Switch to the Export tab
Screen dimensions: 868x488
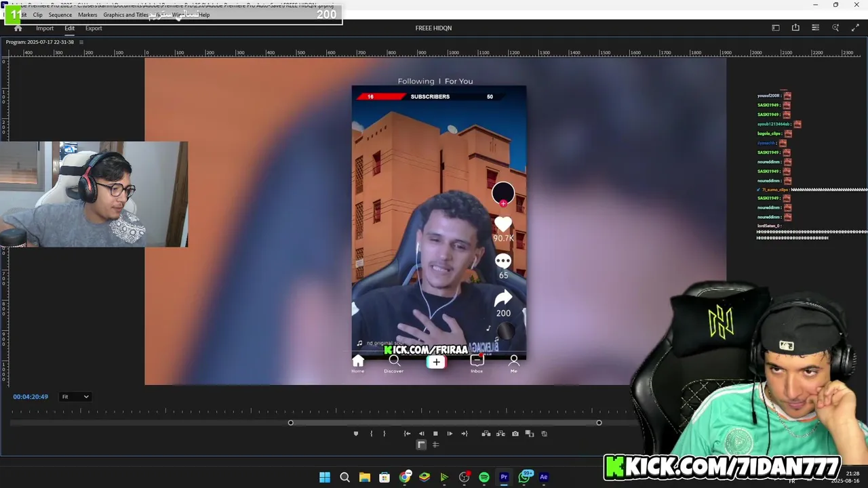(94, 28)
